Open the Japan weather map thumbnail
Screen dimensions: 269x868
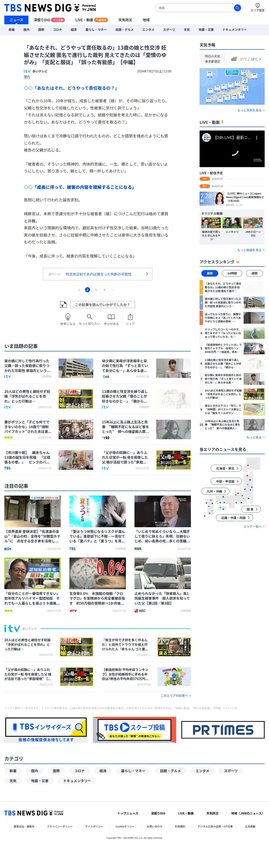[232, 86]
